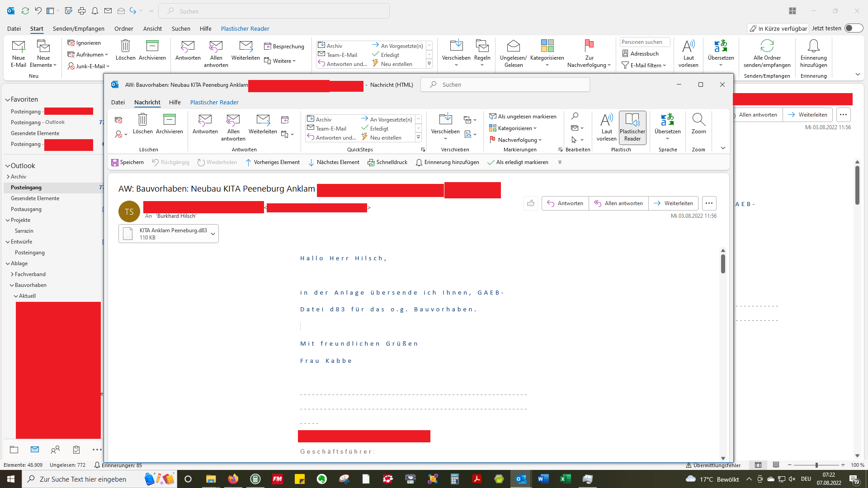Click the Zoom magnifier icon

pyautogui.click(x=698, y=120)
